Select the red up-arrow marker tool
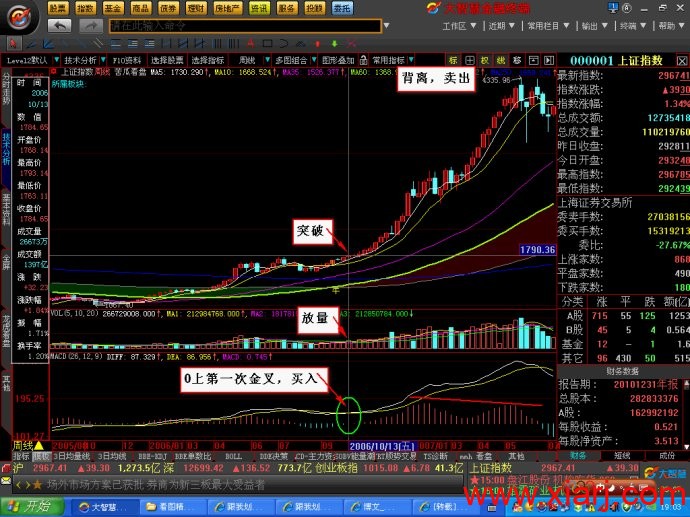This screenshot has height=517, width=690. 318,44
